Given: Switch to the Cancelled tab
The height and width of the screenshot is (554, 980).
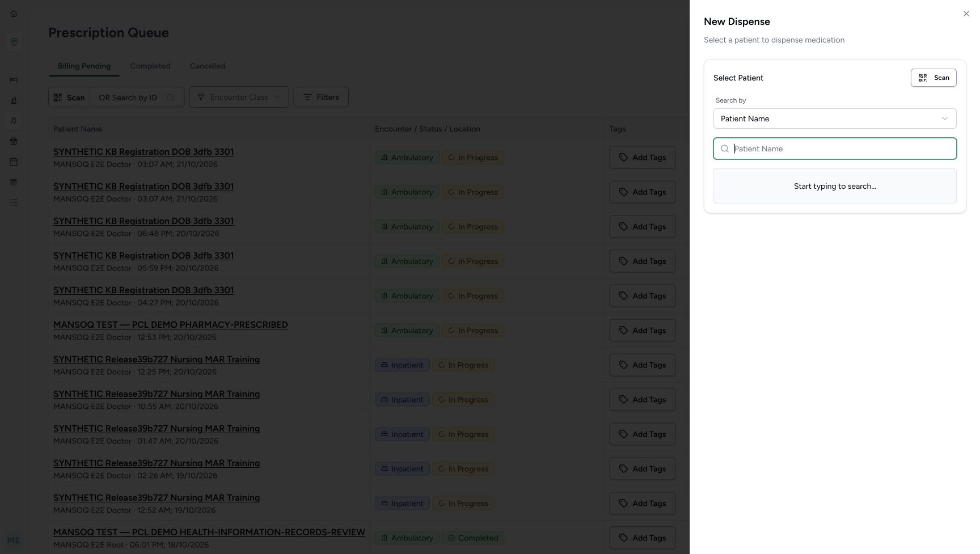Looking at the screenshot, I should (x=208, y=66).
